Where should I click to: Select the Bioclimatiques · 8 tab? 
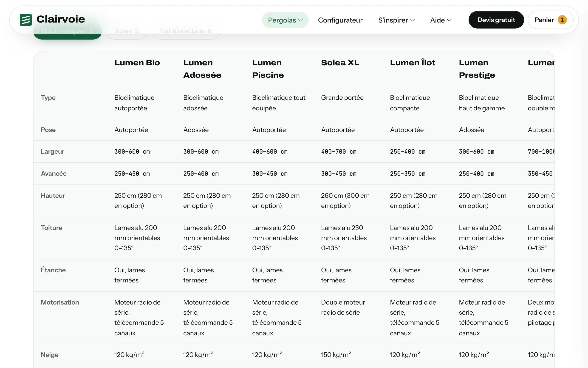pos(67,31)
